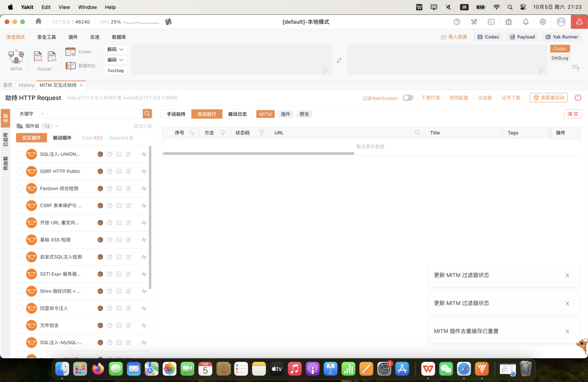Click the orange keyword search button
588x382 pixels.
148,114
